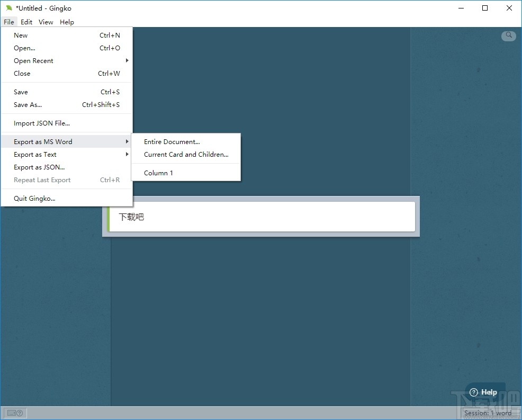
Task: Choose Save As... entry
Action: pos(67,104)
